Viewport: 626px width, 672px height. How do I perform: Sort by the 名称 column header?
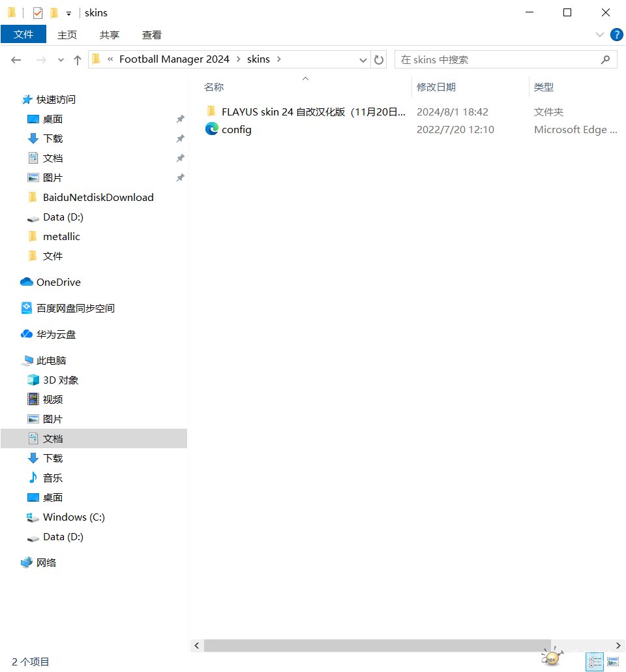[214, 87]
